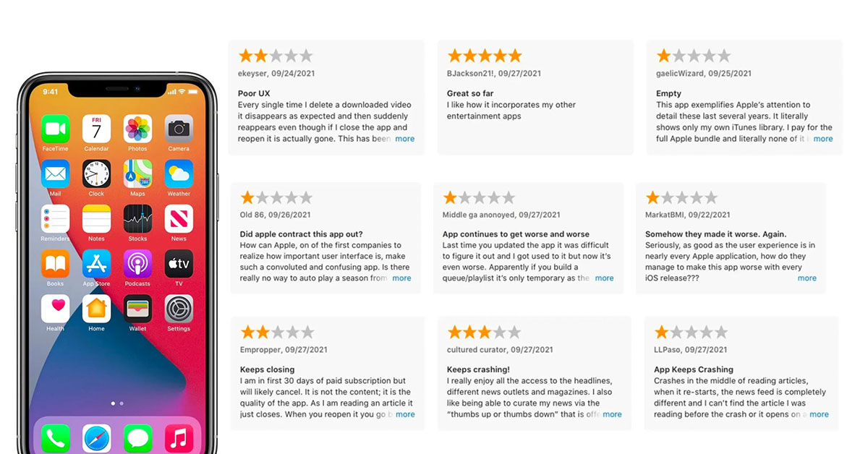Expand the 'Poor UX' review with more
The width and height of the screenshot is (868, 454).
(405, 139)
